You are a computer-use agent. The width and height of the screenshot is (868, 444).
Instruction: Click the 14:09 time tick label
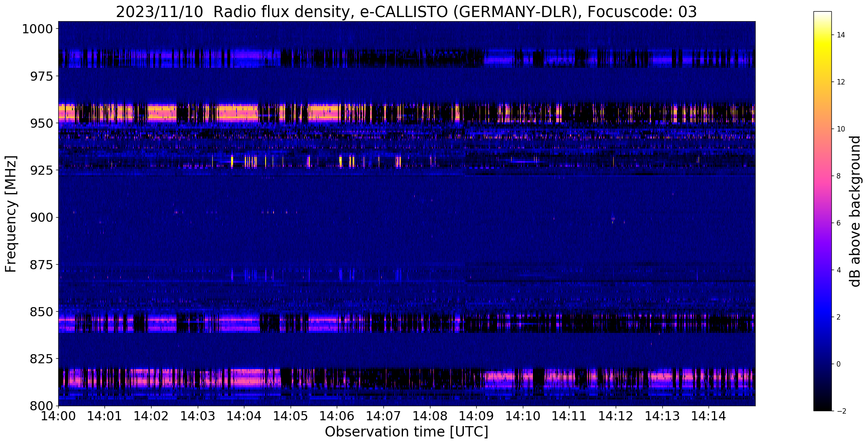click(477, 416)
